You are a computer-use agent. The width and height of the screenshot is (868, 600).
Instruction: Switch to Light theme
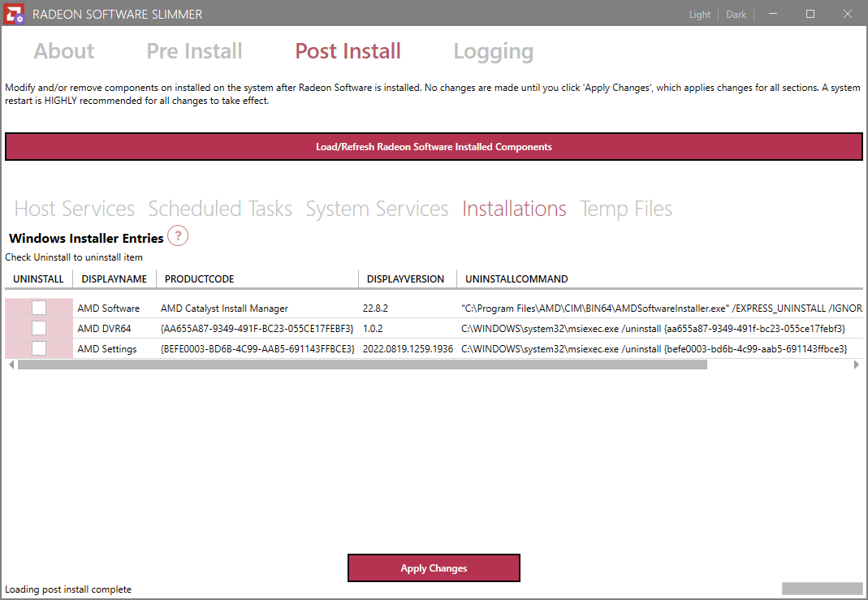point(700,15)
